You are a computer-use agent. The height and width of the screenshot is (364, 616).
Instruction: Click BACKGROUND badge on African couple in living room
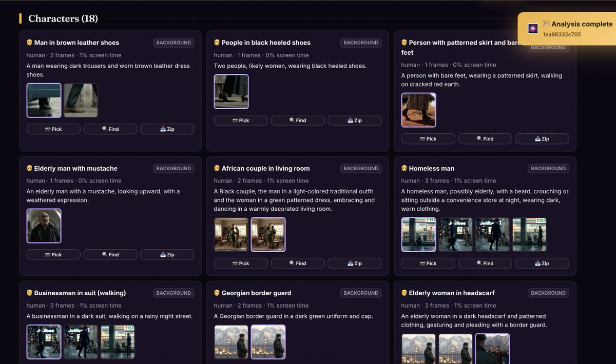point(361,168)
